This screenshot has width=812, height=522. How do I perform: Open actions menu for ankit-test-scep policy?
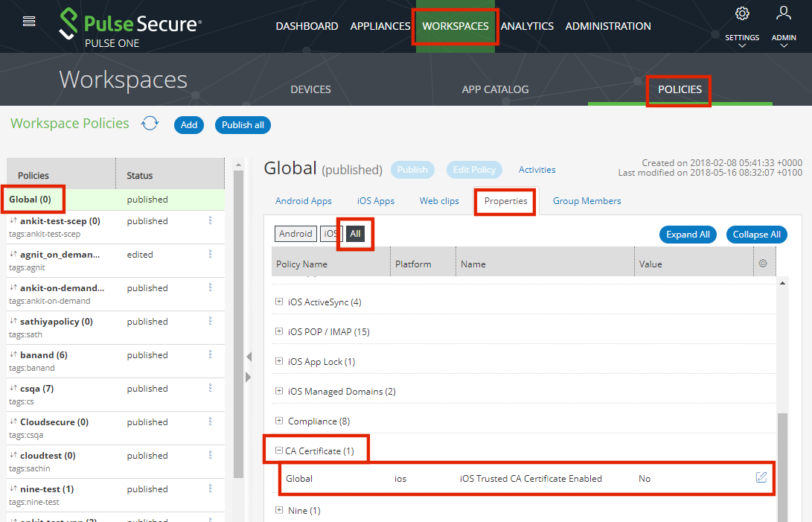(210, 220)
